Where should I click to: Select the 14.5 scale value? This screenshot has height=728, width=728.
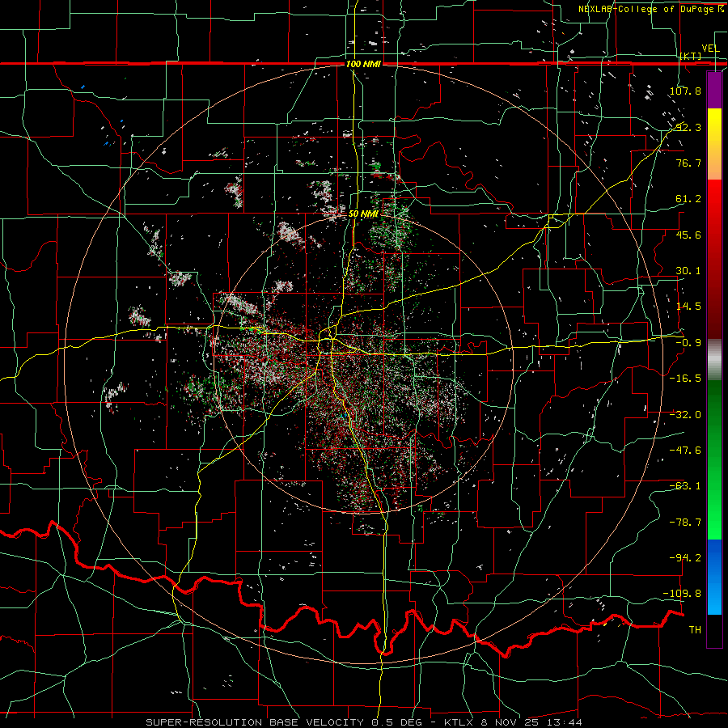(x=688, y=307)
